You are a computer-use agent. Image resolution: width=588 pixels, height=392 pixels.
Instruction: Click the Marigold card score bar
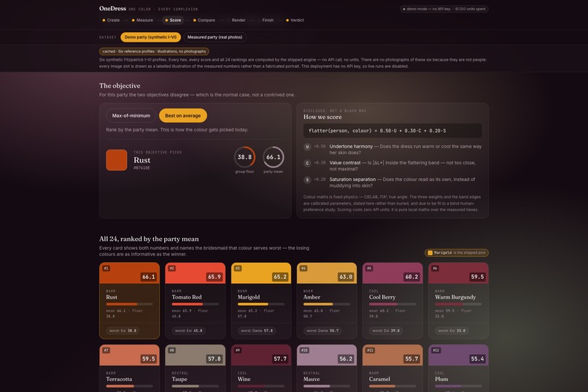pos(261,304)
